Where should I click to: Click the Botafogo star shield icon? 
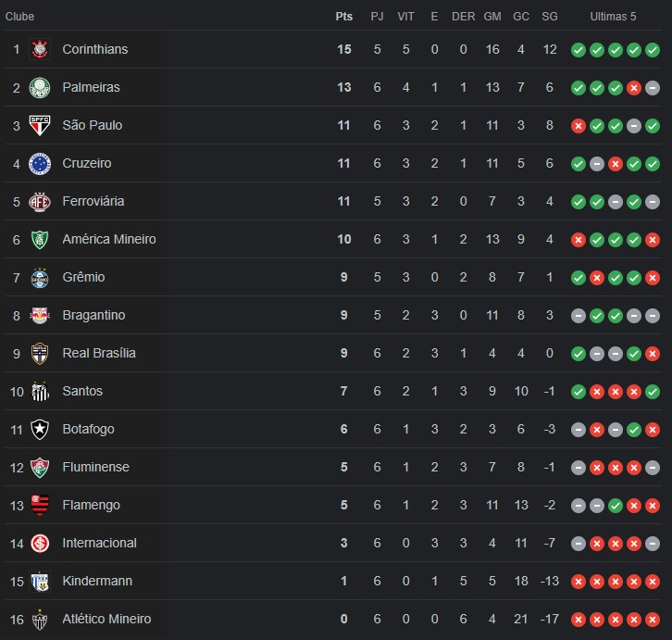click(x=40, y=429)
